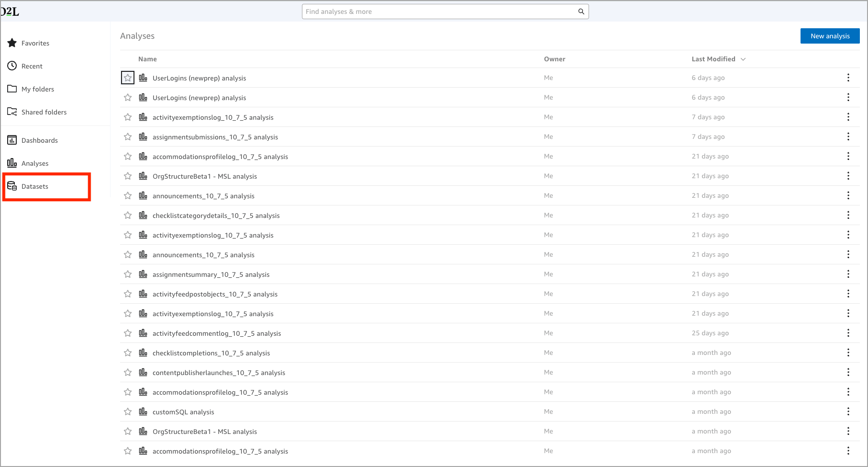Open contentpublisherlaunches_10_7_5 analysis
Viewport: 868px width, 467px height.
(219, 372)
